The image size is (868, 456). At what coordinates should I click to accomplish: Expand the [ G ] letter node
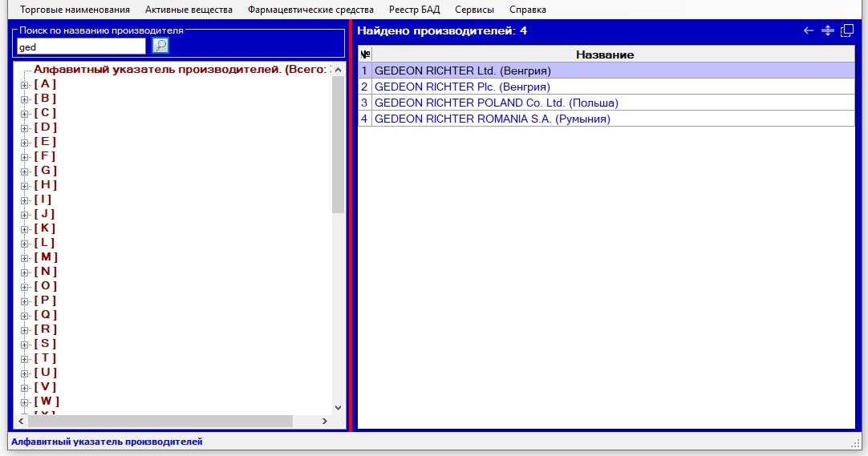click(24, 171)
